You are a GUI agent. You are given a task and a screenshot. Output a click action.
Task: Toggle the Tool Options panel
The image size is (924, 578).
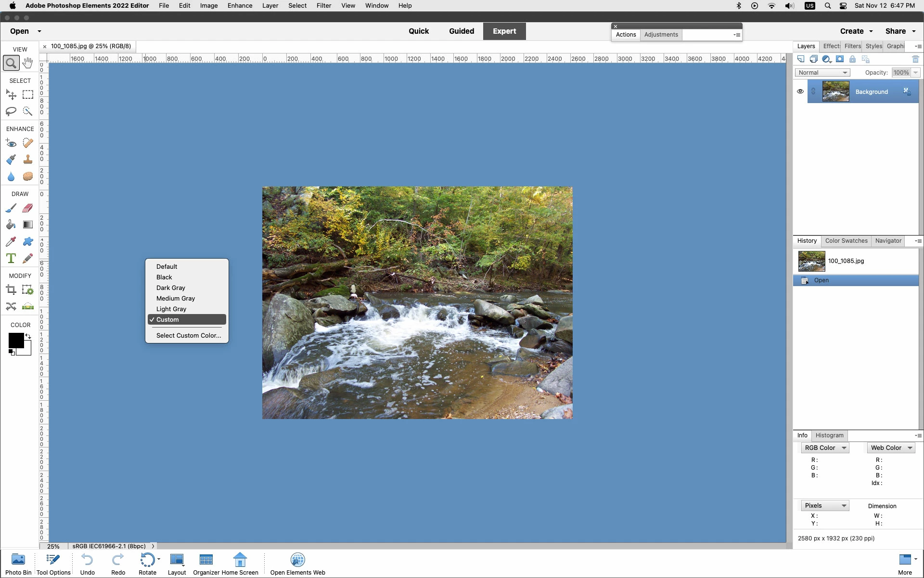click(53, 564)
